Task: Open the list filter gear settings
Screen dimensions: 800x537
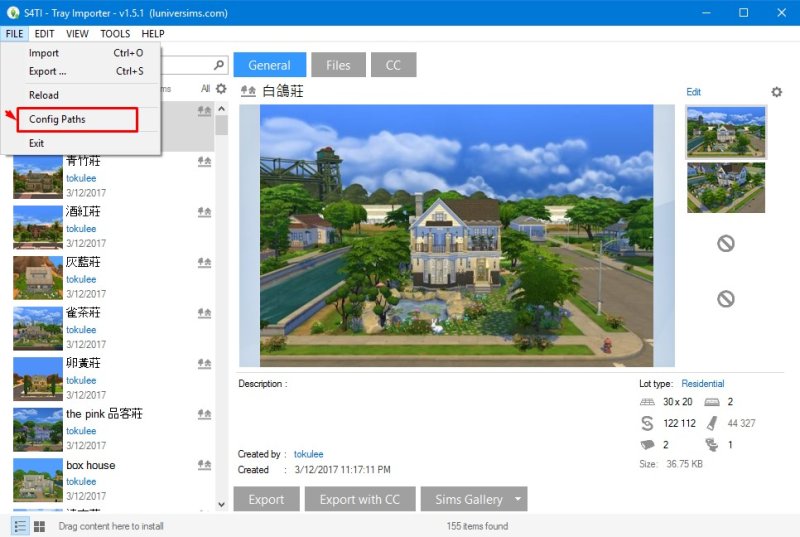Action: click(221, 89)
